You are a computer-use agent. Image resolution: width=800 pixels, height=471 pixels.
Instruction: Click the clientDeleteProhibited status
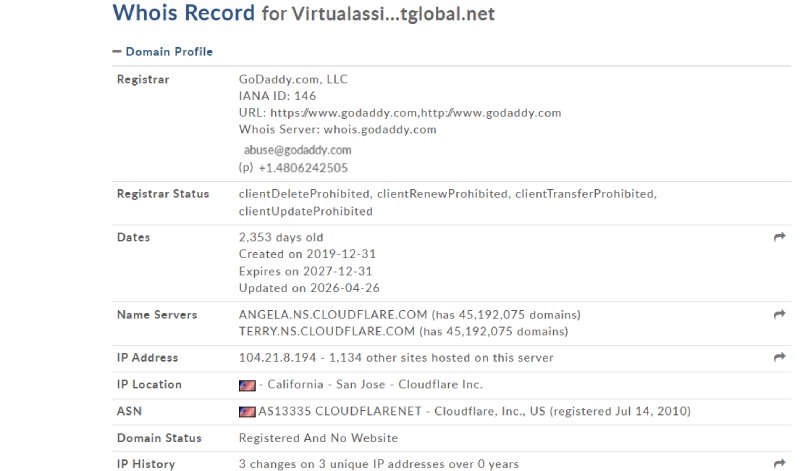click(x=305, y=194)
